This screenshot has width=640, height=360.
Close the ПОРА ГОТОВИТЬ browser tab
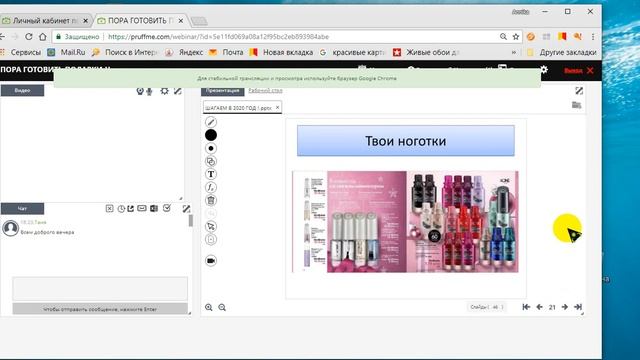(x=181, y=20)
